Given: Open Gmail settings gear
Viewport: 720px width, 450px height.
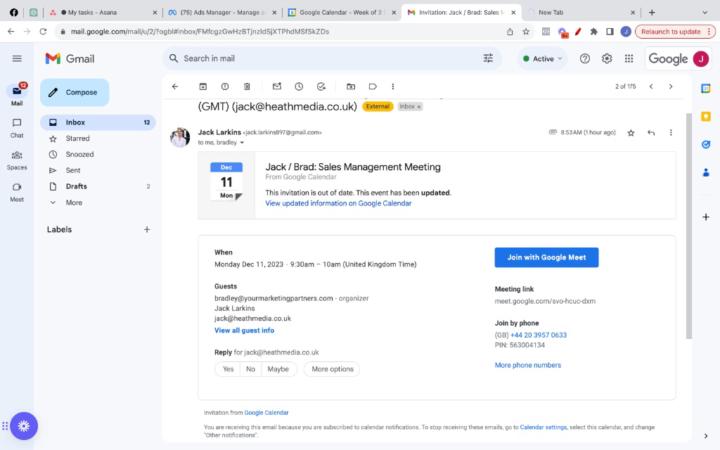Looking at the screenshot, I should [x=606, y=59].
